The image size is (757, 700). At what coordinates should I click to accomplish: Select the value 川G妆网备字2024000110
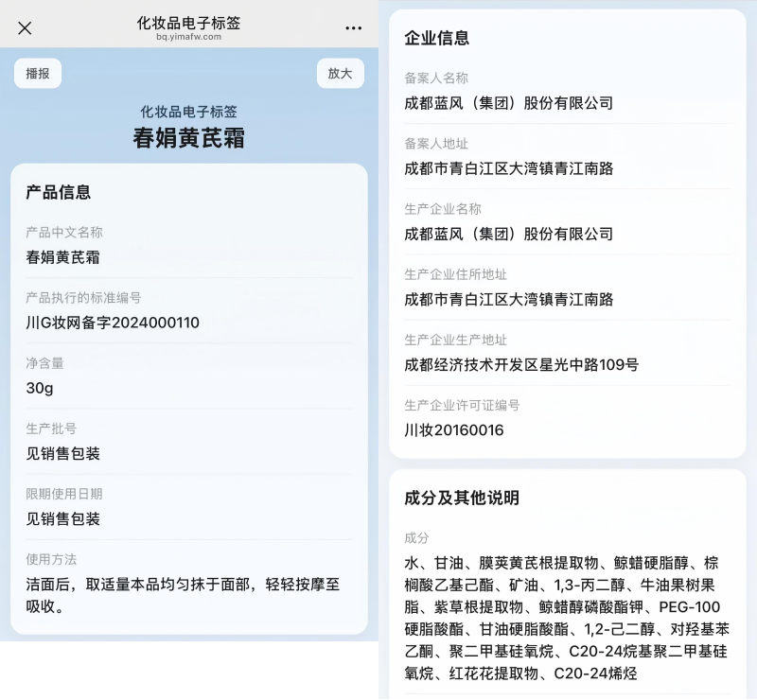[113, 323]
